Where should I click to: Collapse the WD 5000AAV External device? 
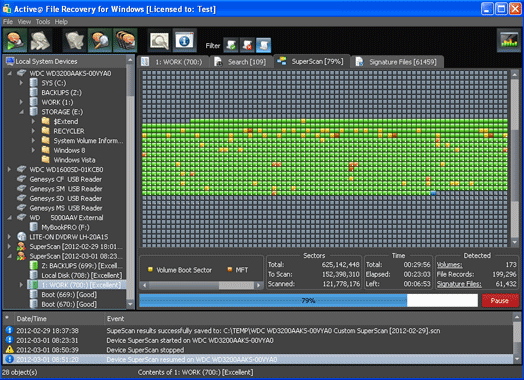click(9, 218)
